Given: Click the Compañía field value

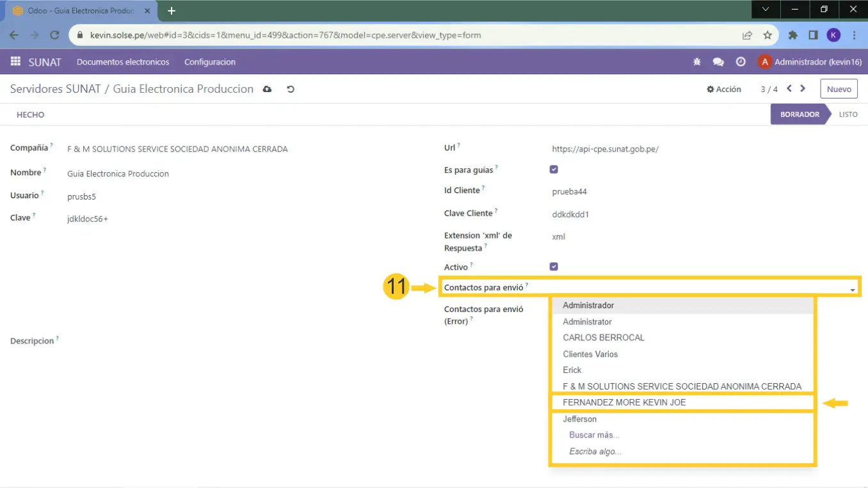Looking at the screenshot, I should point(177,149).
